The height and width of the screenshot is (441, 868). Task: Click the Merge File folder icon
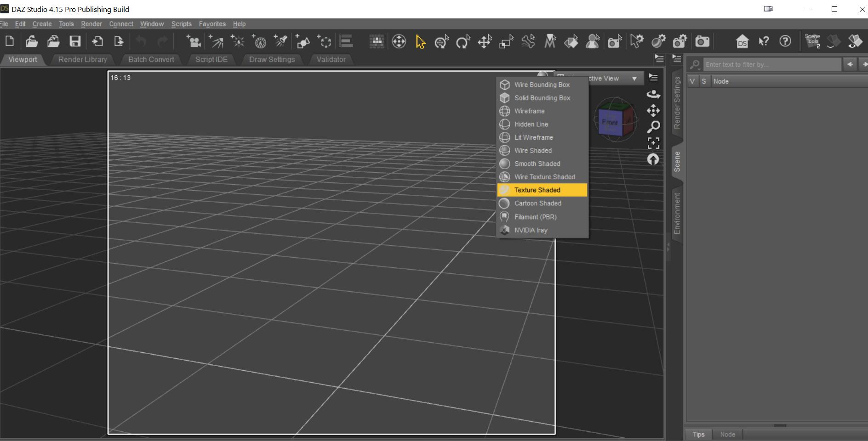53,41
